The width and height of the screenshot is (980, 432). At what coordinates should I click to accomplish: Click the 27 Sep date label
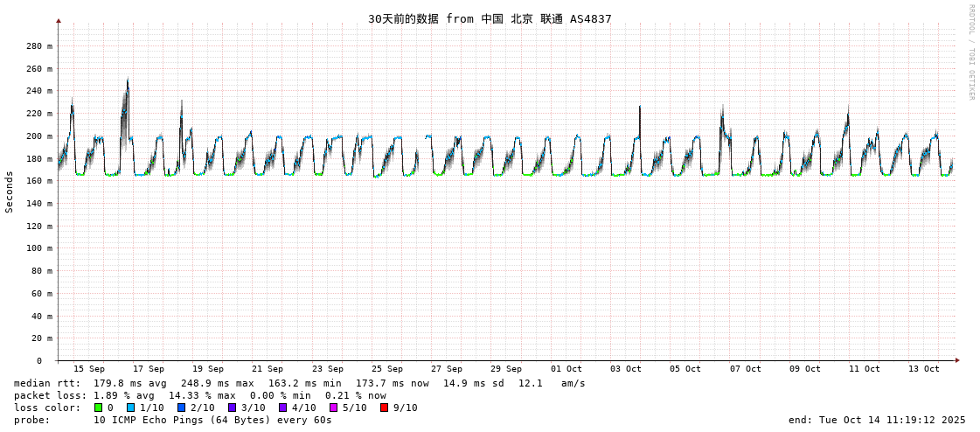coord(447,369)
